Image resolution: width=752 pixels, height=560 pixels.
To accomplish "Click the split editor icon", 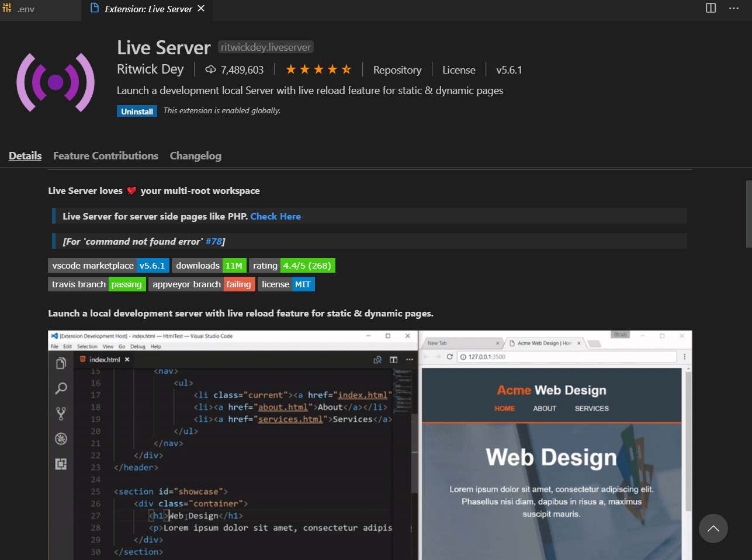I will click(x=711, y=8).
